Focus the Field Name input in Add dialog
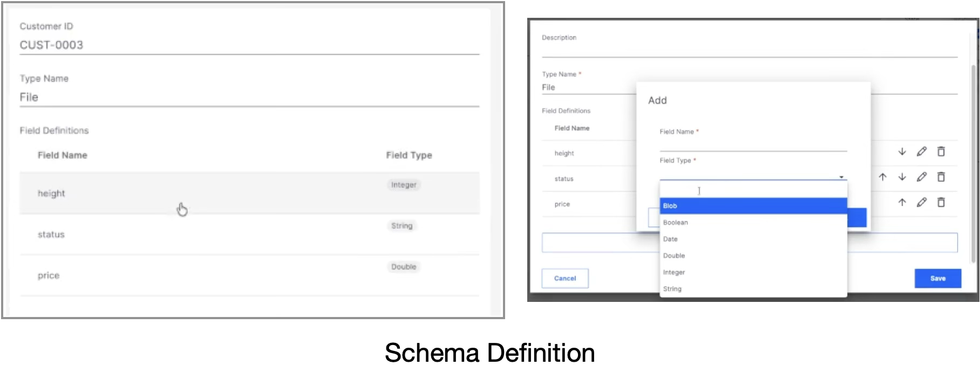This screenshot has height=372, width=980. point(753,144)
